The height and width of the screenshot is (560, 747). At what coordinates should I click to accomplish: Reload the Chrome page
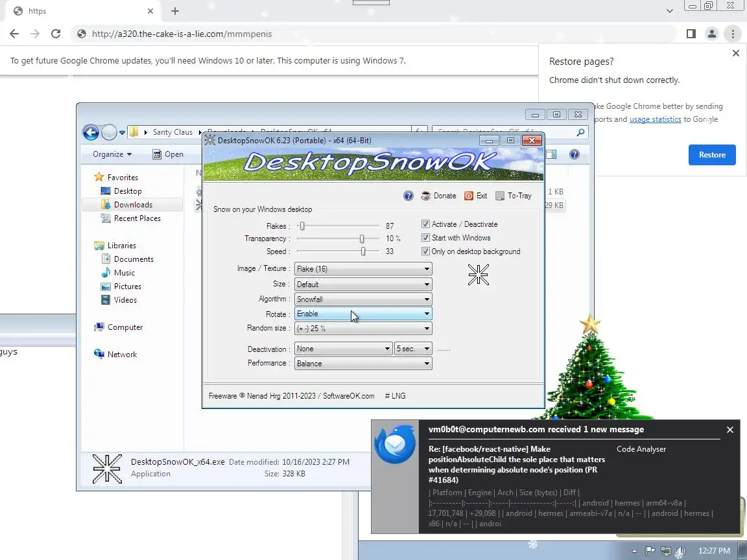56,34
